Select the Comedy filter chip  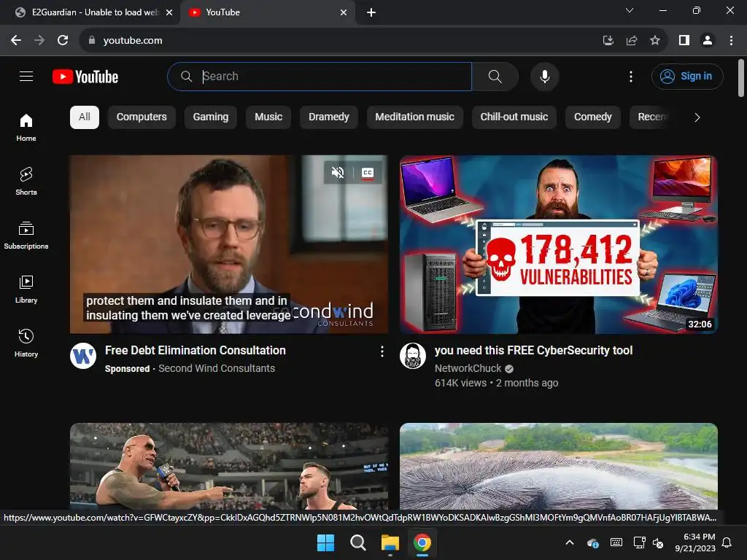[x=592, y=117]
